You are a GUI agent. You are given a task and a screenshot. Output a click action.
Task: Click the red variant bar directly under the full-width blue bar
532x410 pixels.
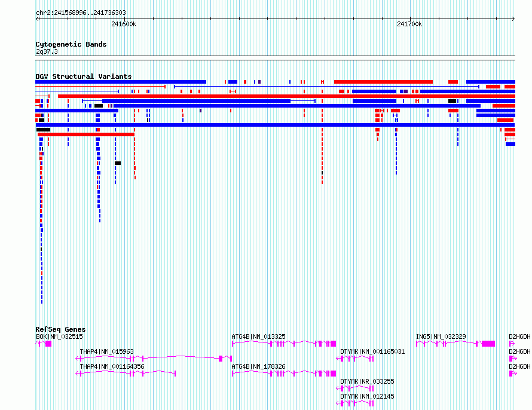(x=86, y=134)
